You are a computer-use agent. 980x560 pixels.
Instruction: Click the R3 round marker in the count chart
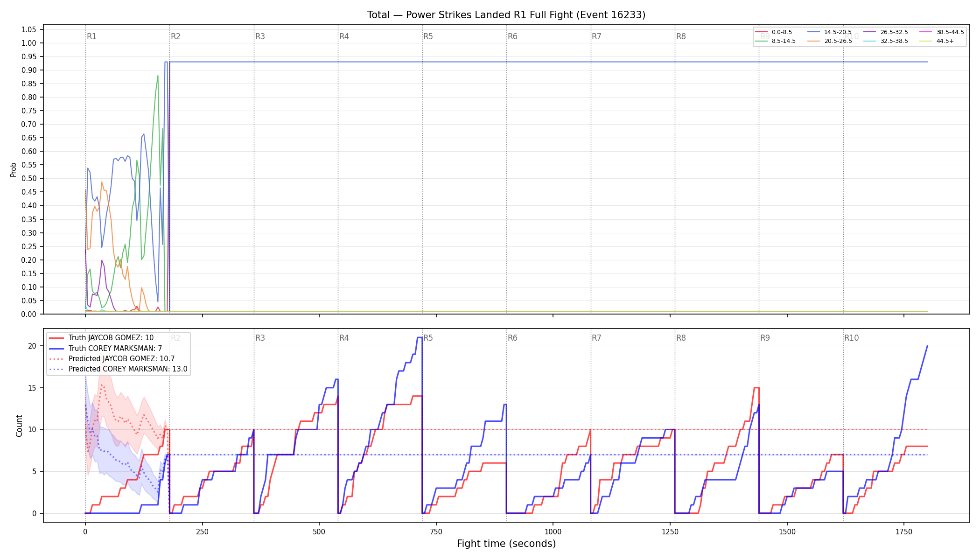coord(260,338)
